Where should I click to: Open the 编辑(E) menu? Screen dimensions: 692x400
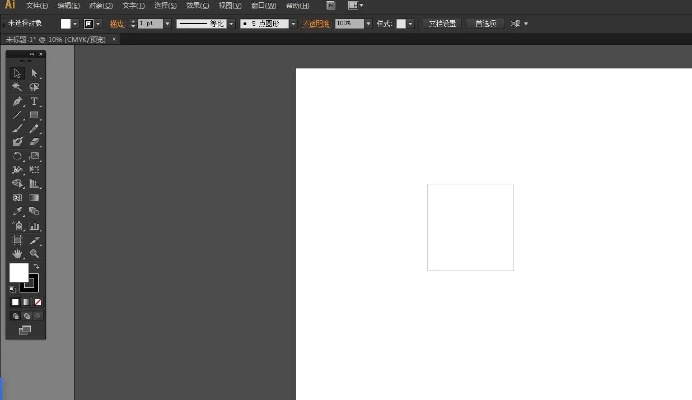point(69,6)
